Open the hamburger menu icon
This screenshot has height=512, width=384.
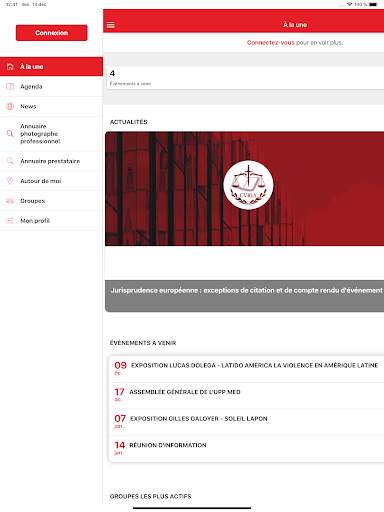click(111, 25)
